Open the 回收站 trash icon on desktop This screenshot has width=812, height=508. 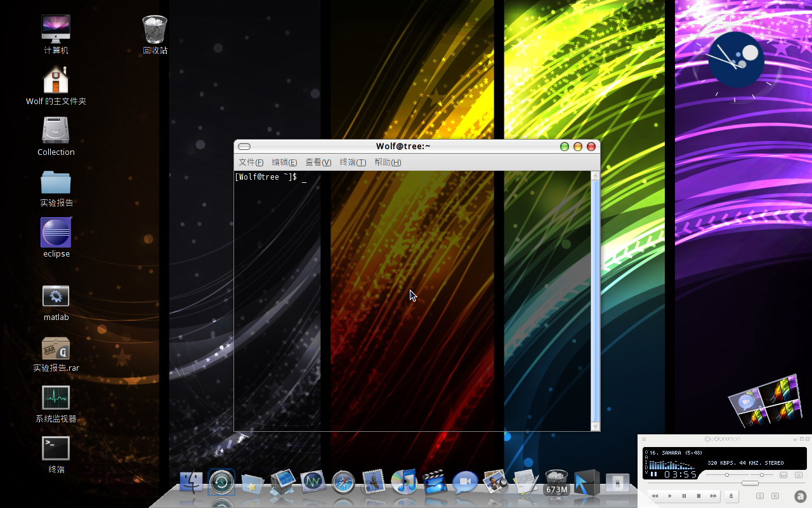155,29
